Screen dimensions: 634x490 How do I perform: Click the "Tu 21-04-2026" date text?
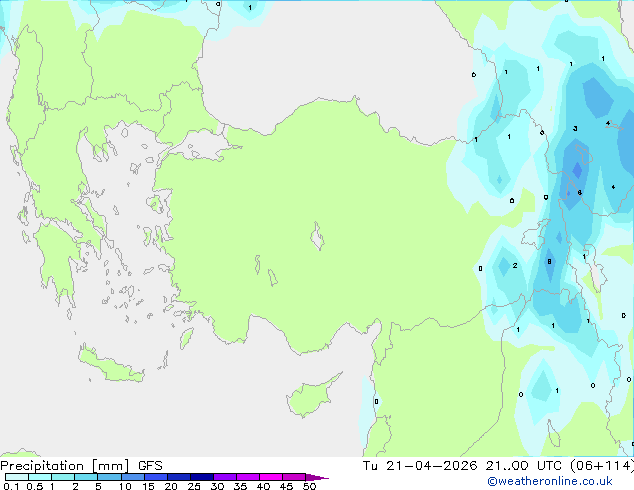tap(420, 466)
